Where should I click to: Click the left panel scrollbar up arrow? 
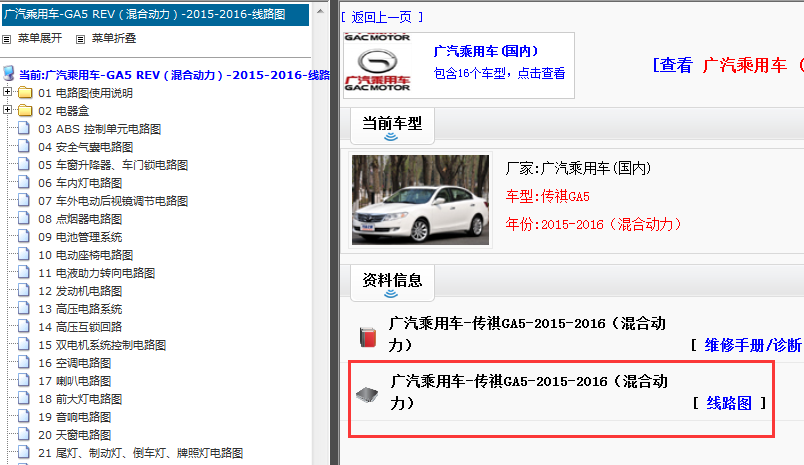coord(320,11)
